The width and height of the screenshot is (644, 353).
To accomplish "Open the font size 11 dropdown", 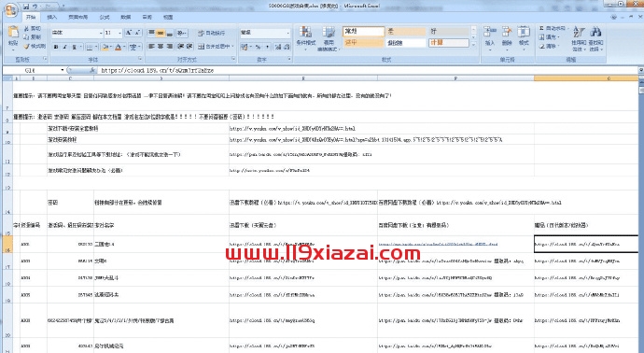I will 119,33.
